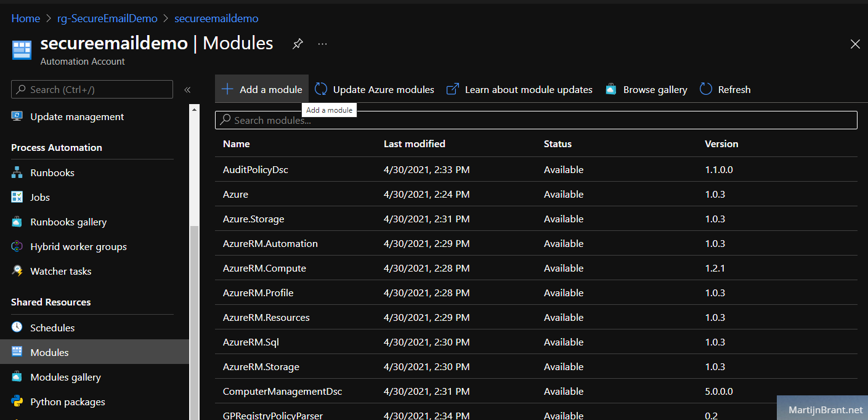
Task: Open Watcher tasks menu item
Action: (x=94, y=271)
